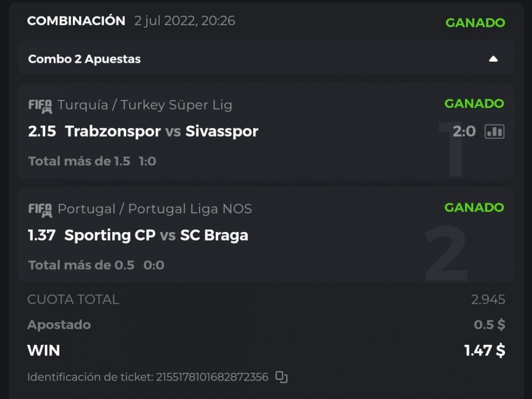Click the 2.945 total odds value

(x=488, y=300)
